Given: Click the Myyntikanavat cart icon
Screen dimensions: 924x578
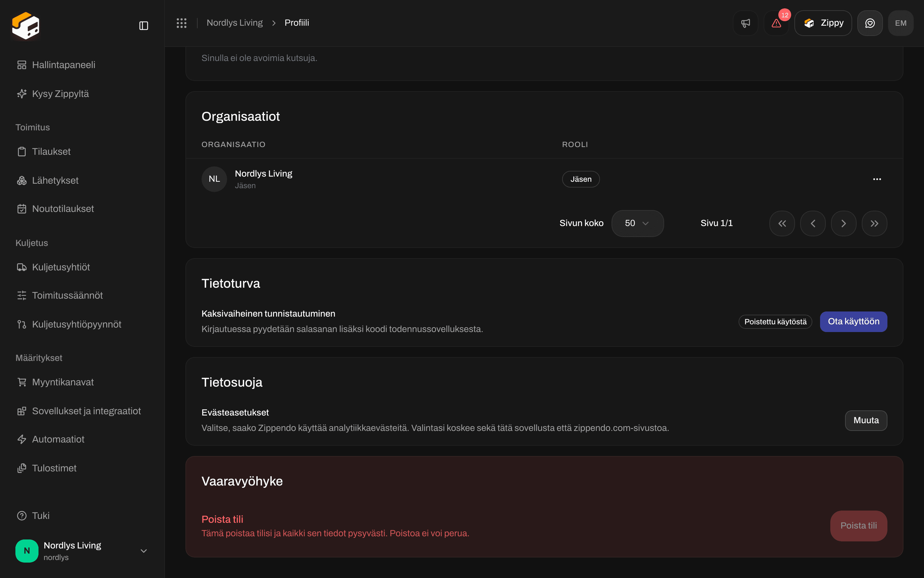Looking at the screenshot, I should click(x=22, y=382).
